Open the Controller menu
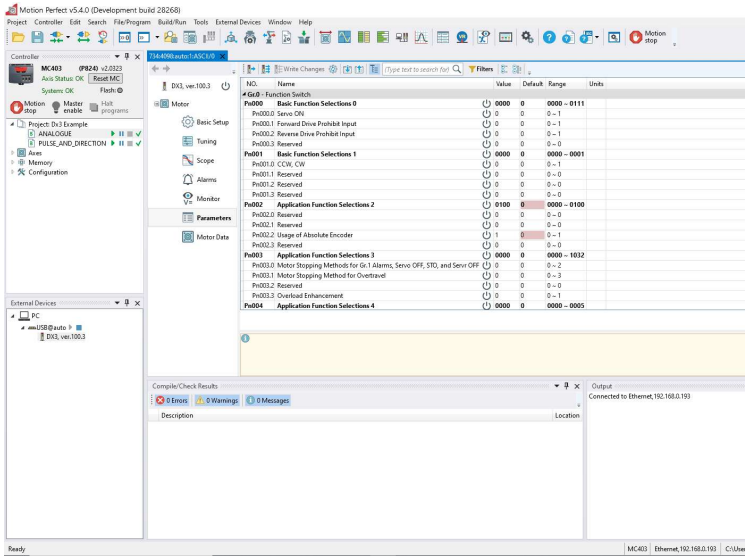The height and width of the screenshot is (557, 752). 48,22
